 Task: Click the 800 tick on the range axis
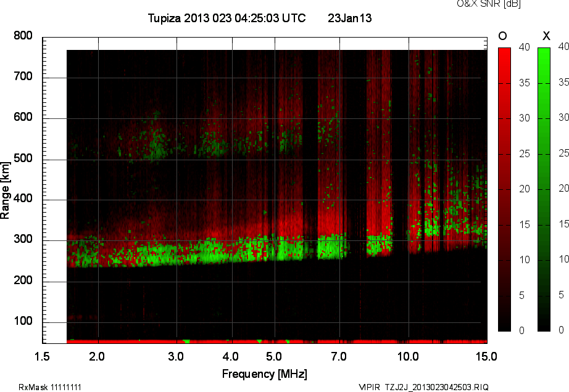[23, 36]
